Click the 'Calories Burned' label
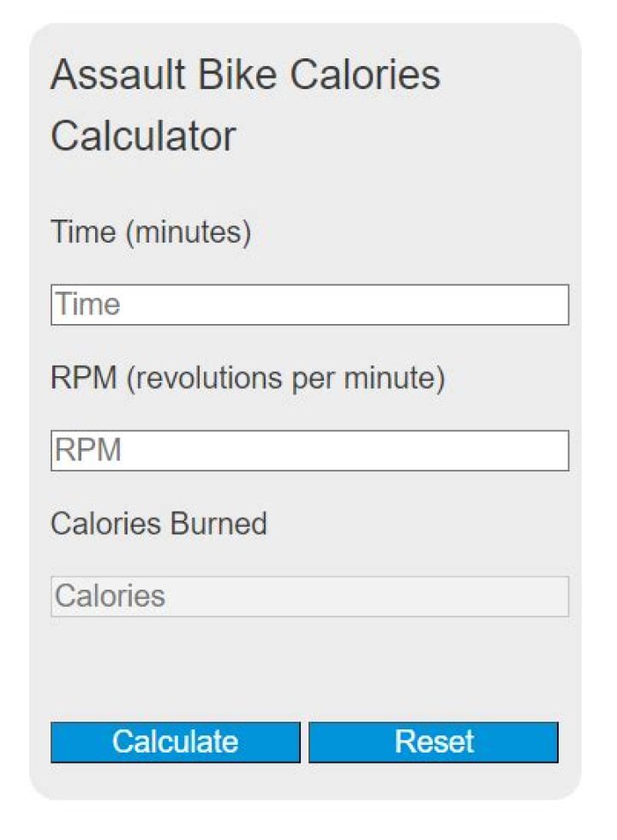 159,523
